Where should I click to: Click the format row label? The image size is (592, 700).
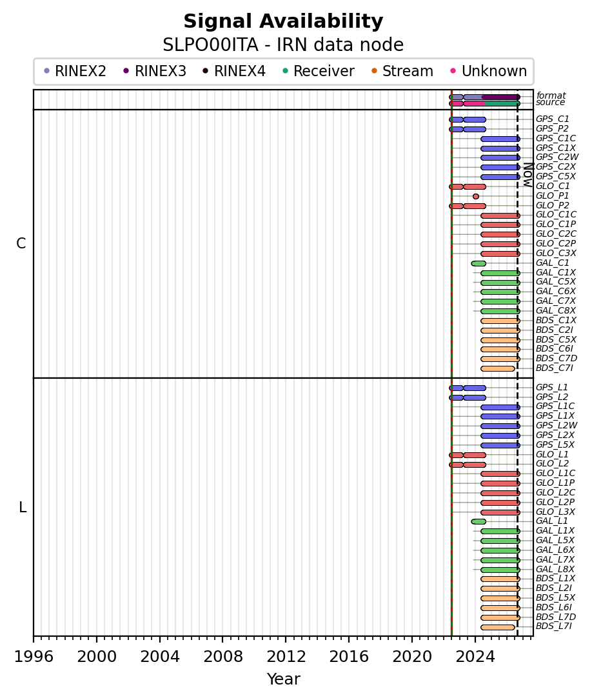[x=551, y=95]
